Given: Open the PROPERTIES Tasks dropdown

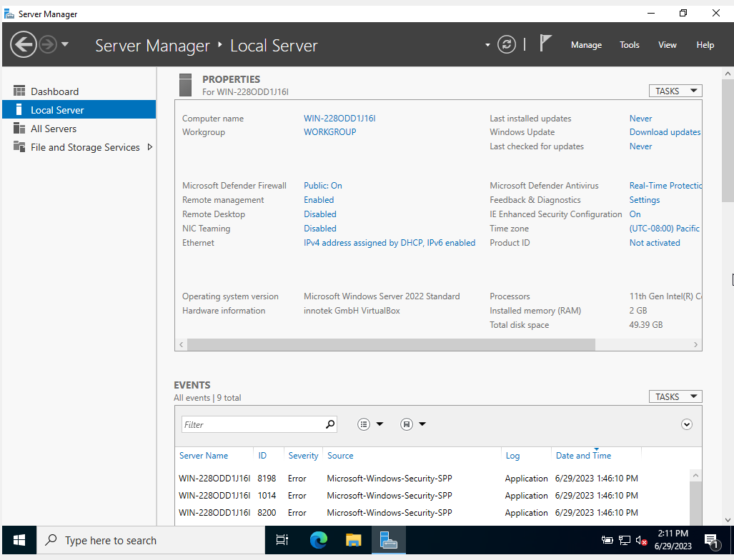Looking at the screenshot, I should click(675, 91).
